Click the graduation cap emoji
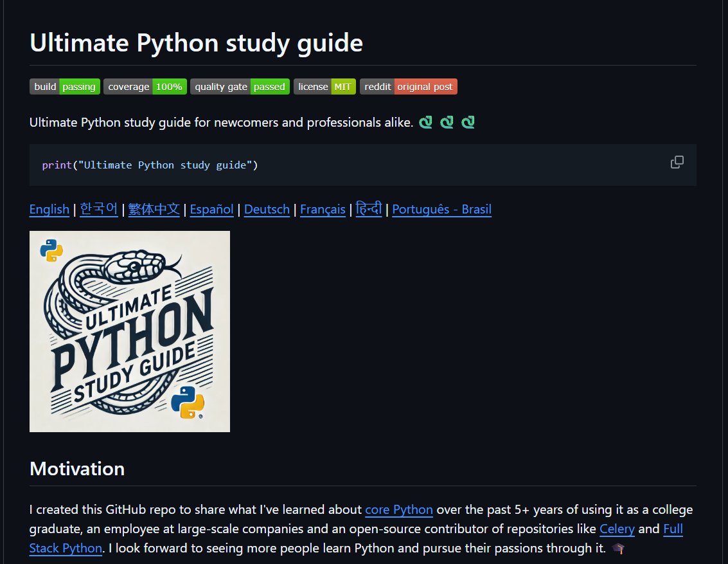 (618, 549)
